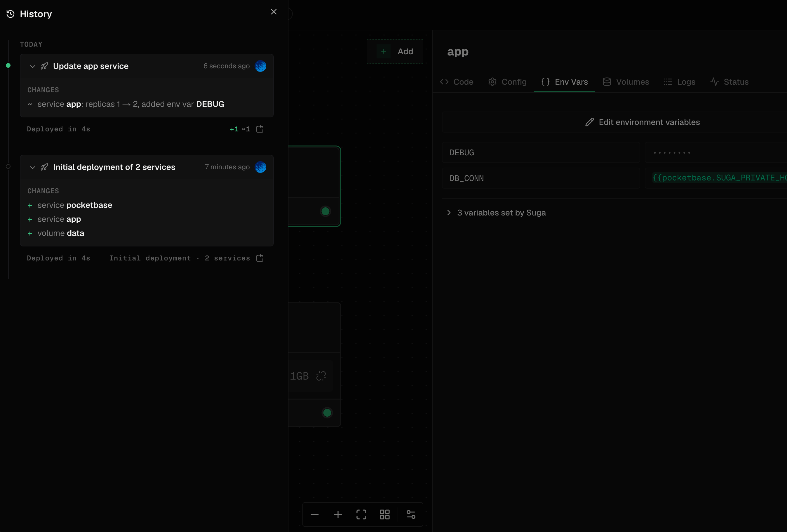Click the green status dot on upper service node
Viewport: 787px width, 532px height.
click(325, 211)
